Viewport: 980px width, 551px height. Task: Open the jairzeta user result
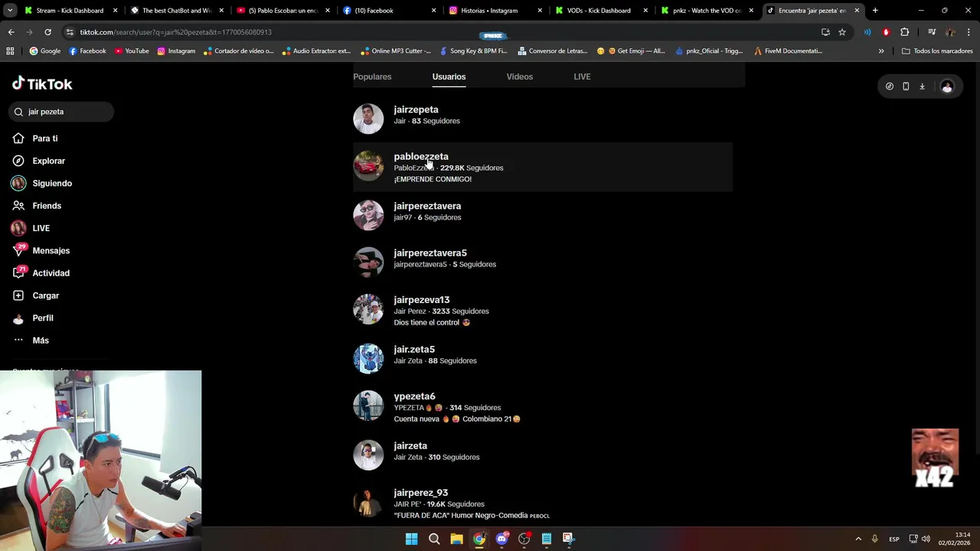click(543, 455)
